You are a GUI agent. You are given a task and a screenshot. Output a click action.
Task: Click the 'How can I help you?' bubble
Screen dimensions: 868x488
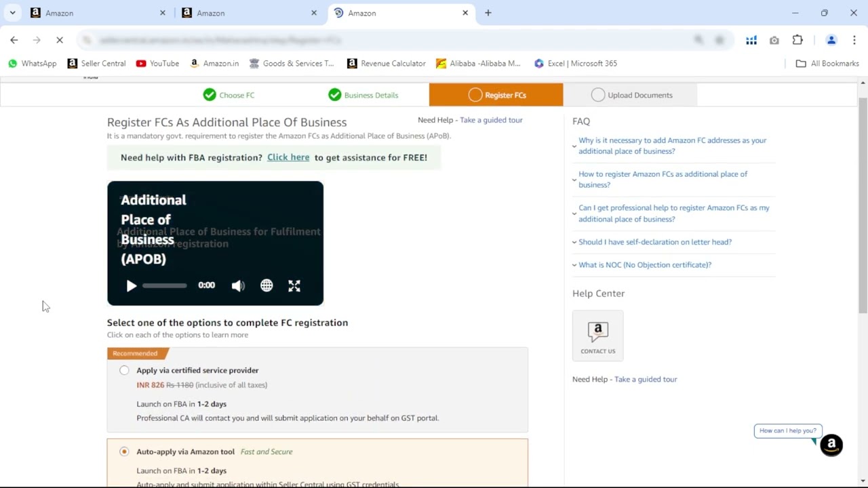click(788, 430)
